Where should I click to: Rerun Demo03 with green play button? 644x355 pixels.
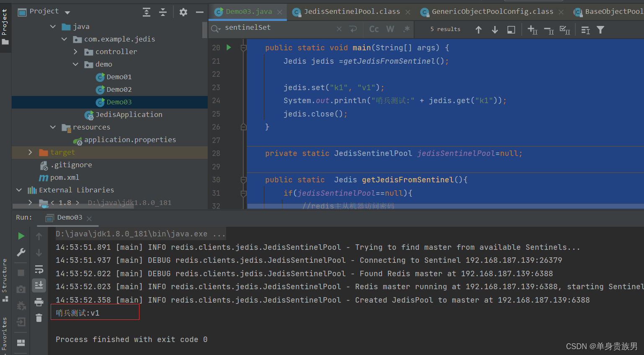[x=21, y=236]
